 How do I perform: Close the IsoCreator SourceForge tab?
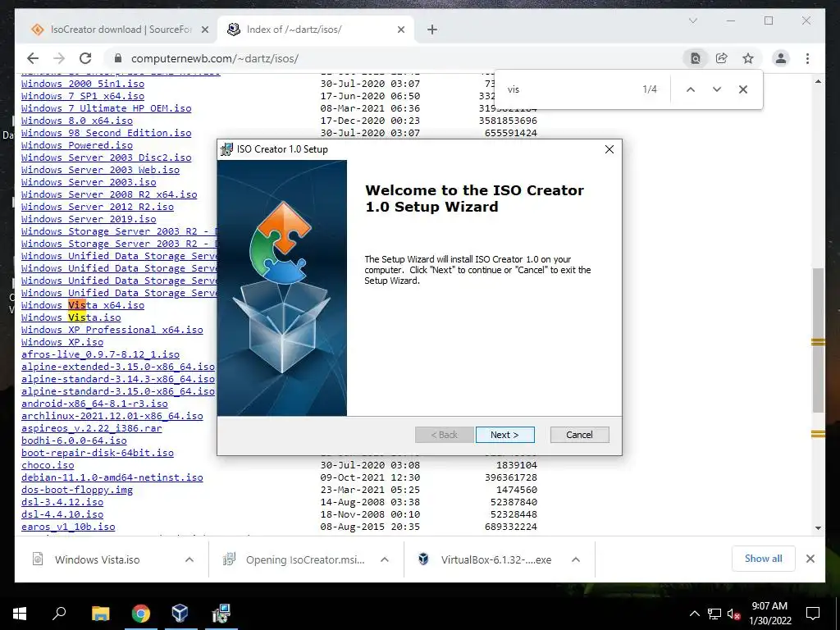[204, 30]
